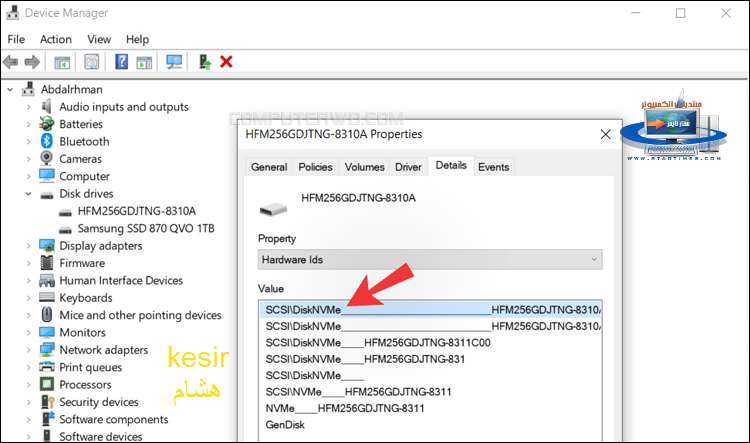This screenshot has width=750, height=443.
Task: Click the Computer category monitor icon
Action: click(47, 176)
